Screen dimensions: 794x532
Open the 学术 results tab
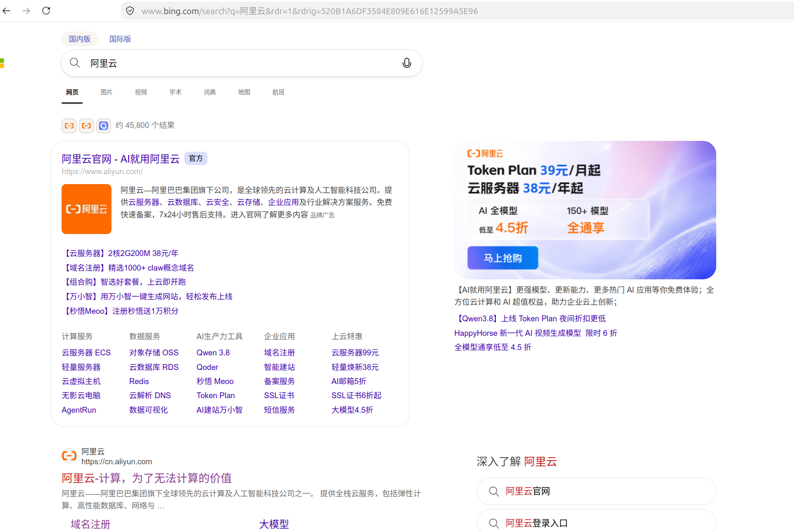176,92
